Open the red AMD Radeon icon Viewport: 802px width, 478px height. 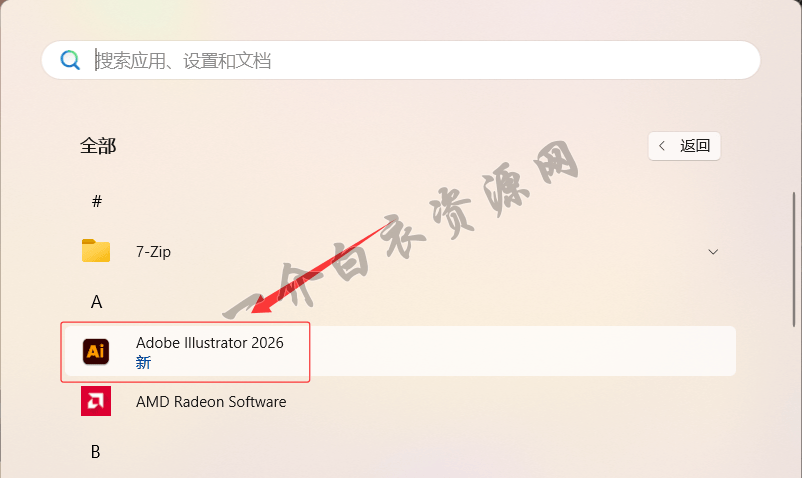pos(96,401)
